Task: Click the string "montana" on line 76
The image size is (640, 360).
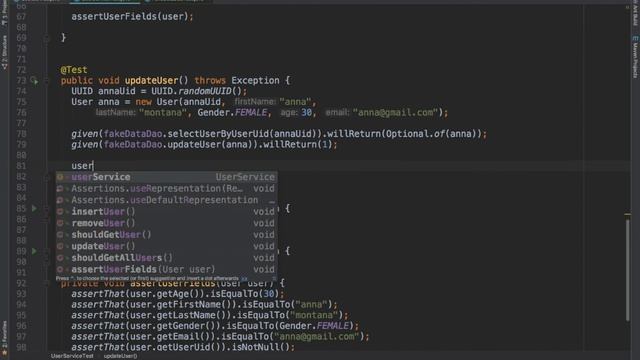Action: tap(163, 113)
